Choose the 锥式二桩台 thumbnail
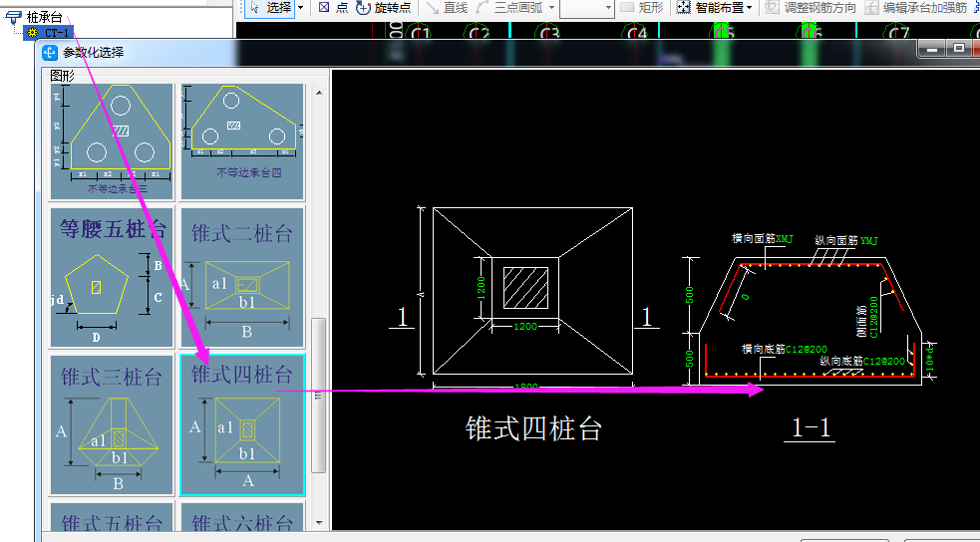980x542 pixels. pos(242,278)
